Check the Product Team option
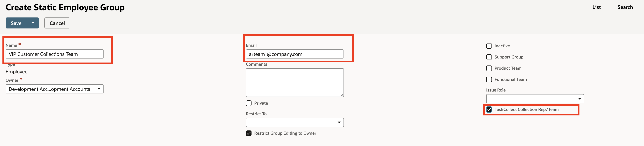644x146 pixels. [x=489, y=68]
